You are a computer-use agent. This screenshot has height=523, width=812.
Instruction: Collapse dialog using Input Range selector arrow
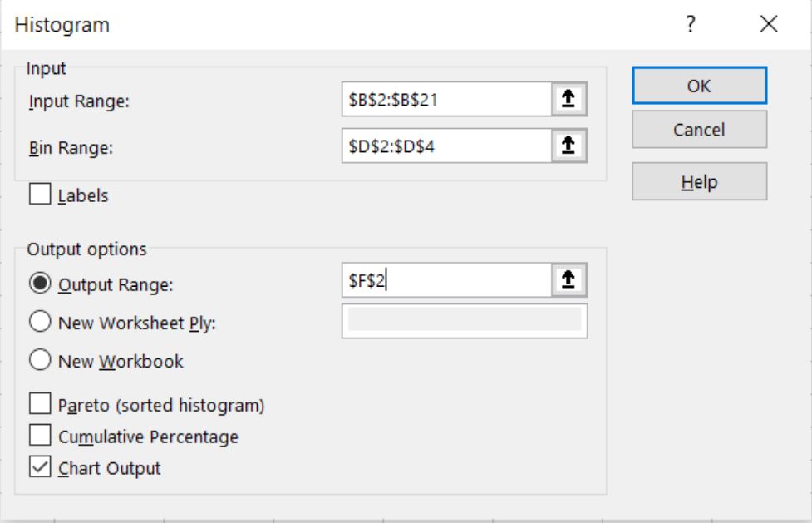coord(568,99)
